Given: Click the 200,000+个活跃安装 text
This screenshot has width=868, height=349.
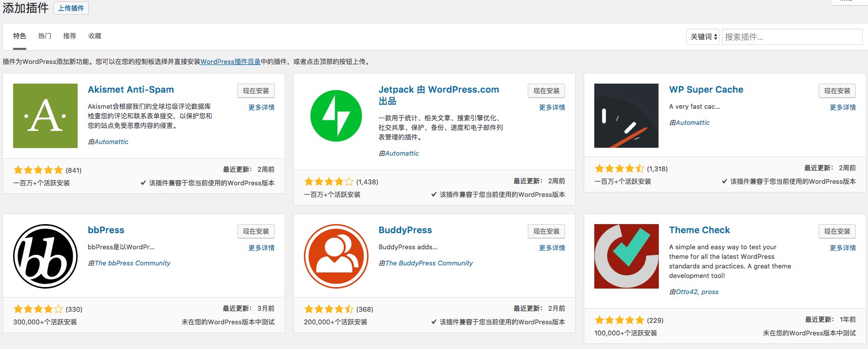Looking at the screenshot, I should [336, 322].
